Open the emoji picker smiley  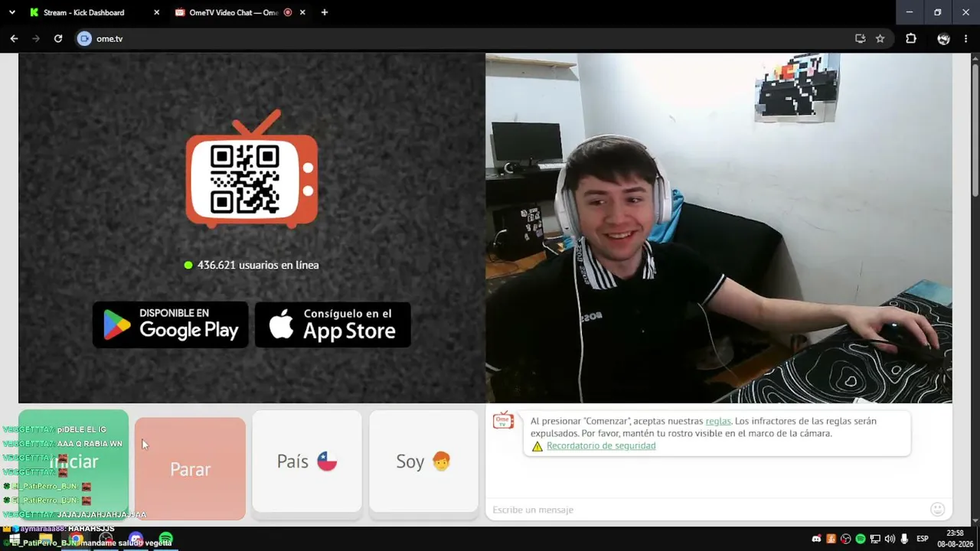[x=937, y=510]
